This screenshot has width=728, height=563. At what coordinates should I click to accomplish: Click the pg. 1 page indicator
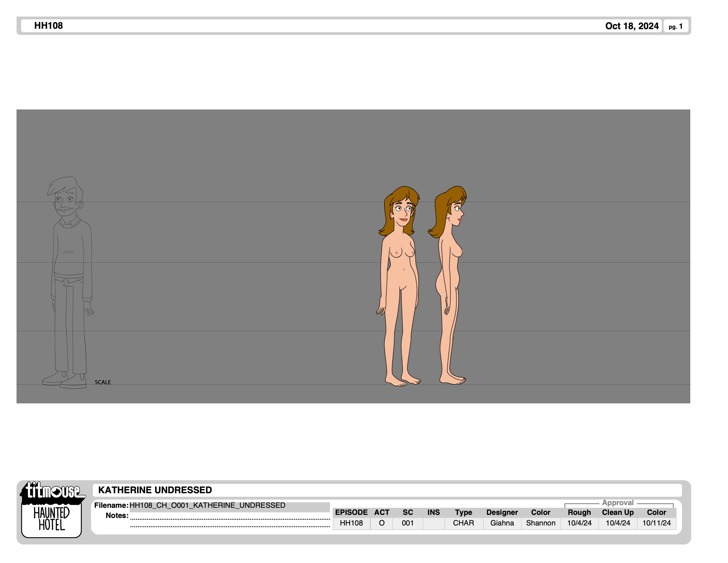(675, 26)
